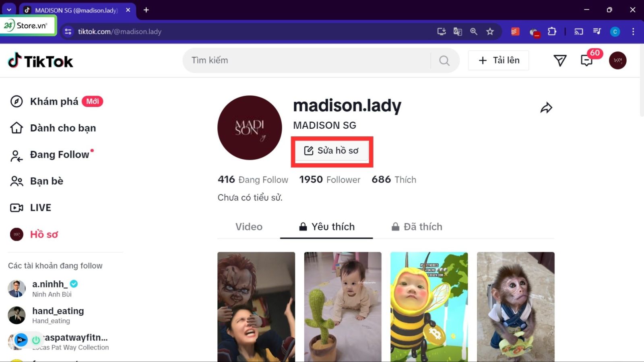
Task: Click the browser zoom magnifier icon
Action: coord(474,31)
